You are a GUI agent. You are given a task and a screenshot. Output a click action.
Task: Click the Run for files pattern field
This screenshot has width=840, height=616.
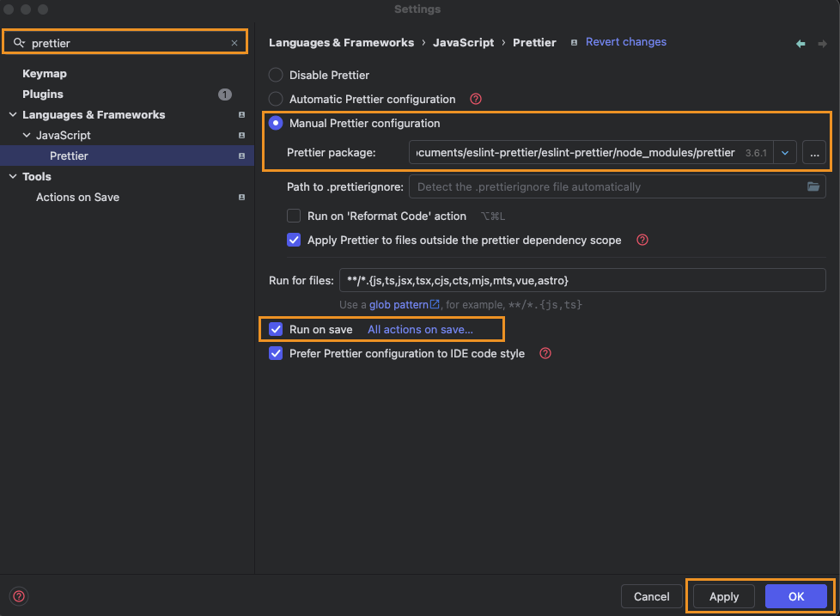(x=582, y=280)
